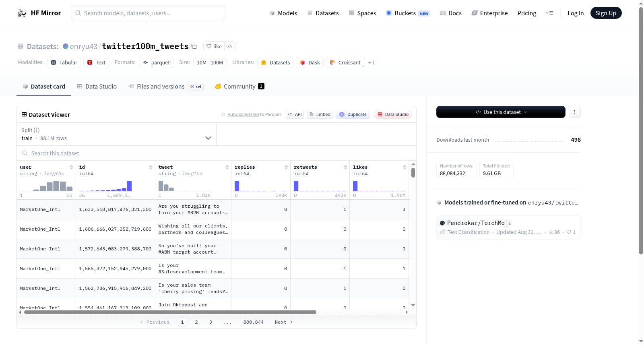This screenshot has height=345, width=644.
Task: Click the id cell 1,633,518,817,476,321,300
Action: tap(116, 209)
